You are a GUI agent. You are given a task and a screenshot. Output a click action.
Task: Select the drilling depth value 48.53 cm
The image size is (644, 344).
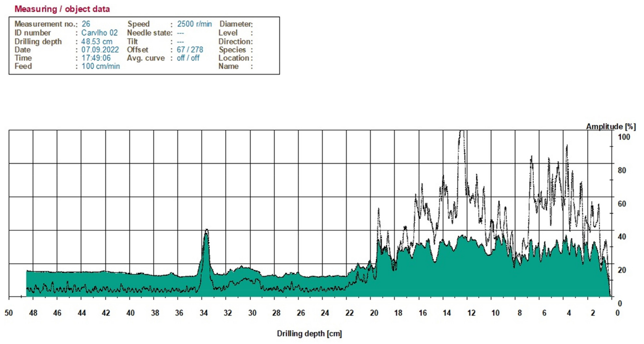coord(97,41)
